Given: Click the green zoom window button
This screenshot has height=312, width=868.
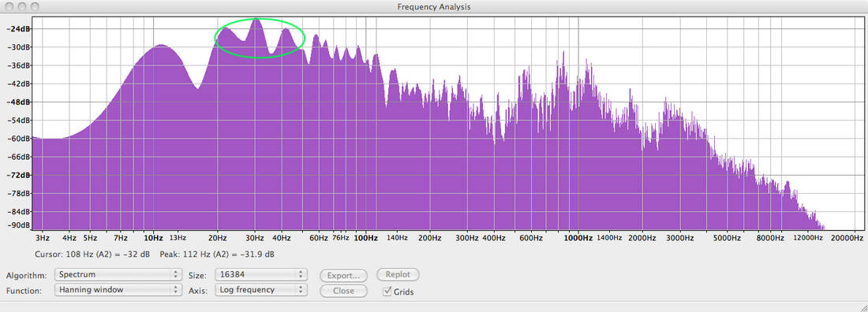Looking at the screenshot, I should 35,6.
